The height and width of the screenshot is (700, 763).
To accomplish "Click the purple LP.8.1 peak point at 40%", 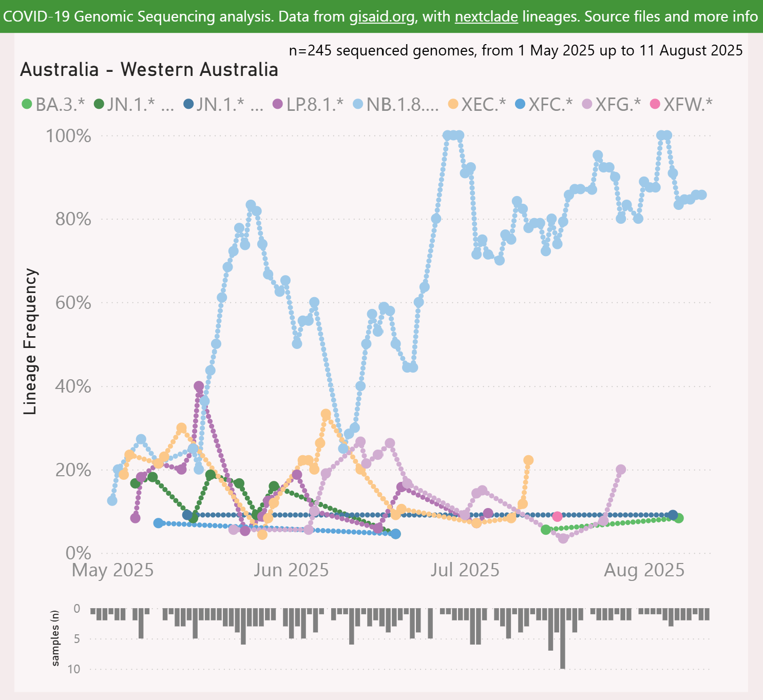I will pyautogui.click(x=199, y=386).
